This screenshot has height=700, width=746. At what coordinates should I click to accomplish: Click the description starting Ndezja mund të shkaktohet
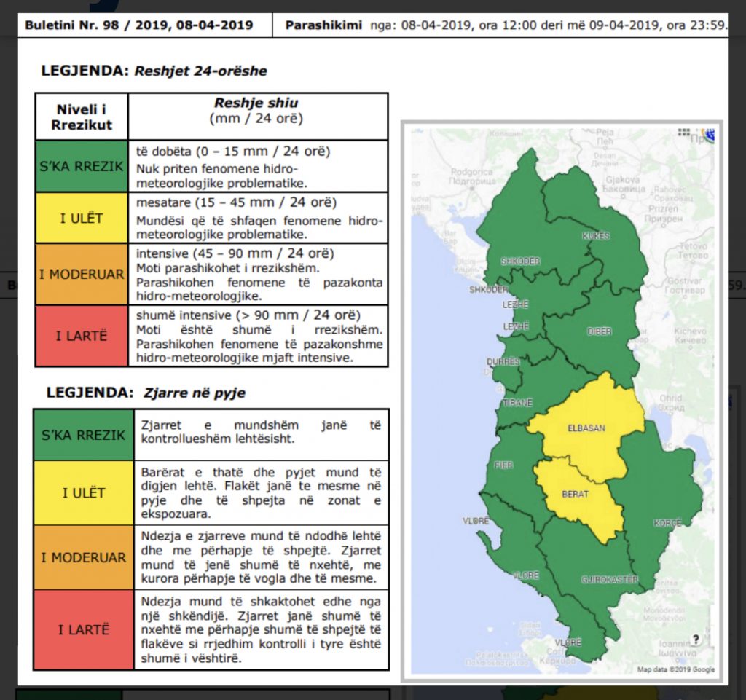click(261, 629)
